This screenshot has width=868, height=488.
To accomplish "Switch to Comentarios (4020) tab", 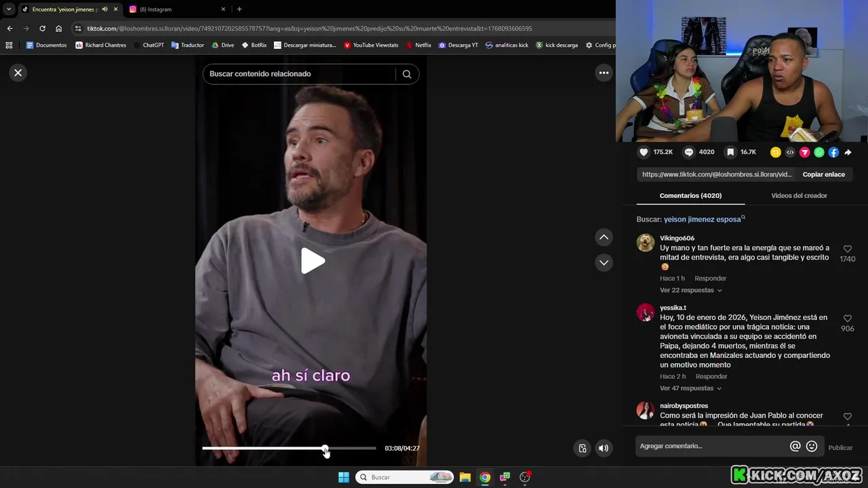I will tap(690, 195).
